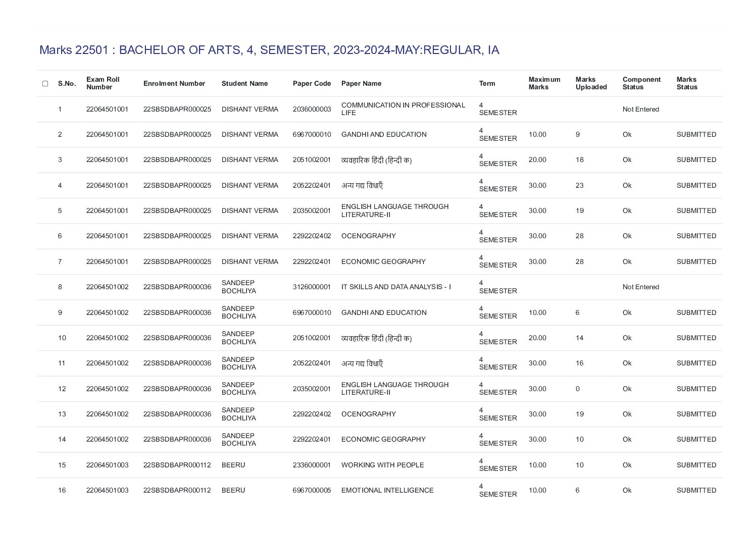
Task: Select the IT SKILLS AND DATA ANALYSIS paper
Action: pyautogui.click(x=396, y=287)
